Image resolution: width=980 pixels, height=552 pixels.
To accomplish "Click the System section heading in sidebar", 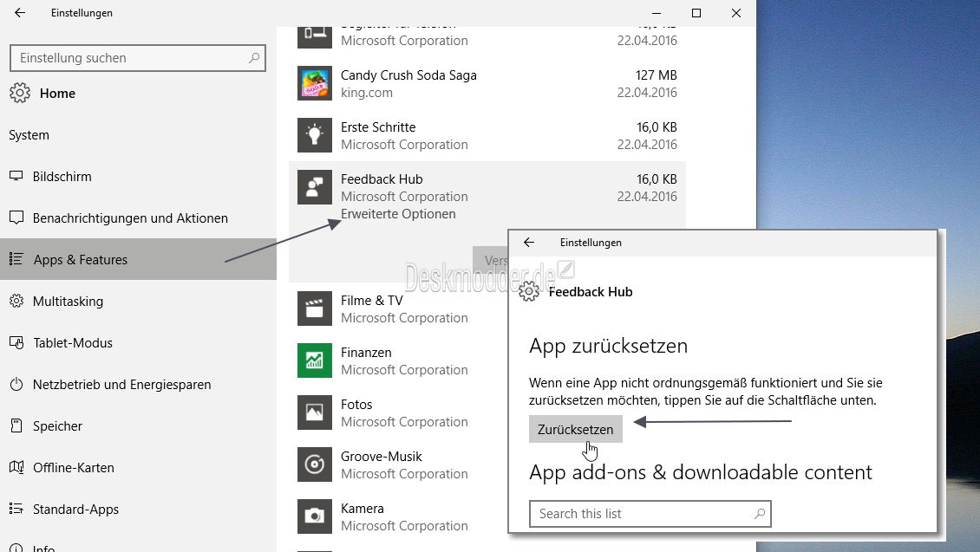I will click(29, 135).
